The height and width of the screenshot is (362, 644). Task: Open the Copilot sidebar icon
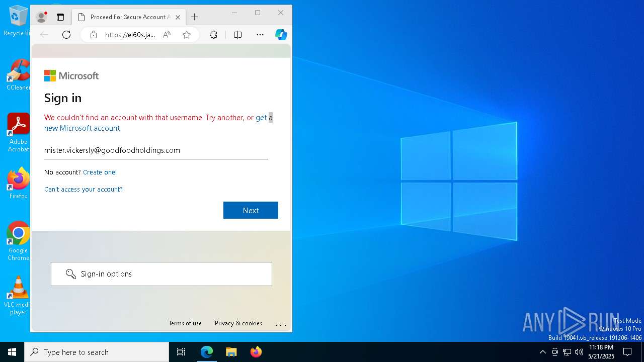281,35
